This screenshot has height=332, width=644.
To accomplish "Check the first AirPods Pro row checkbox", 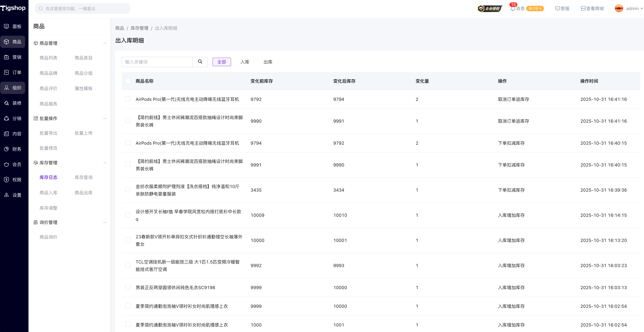I will [128, 99].
